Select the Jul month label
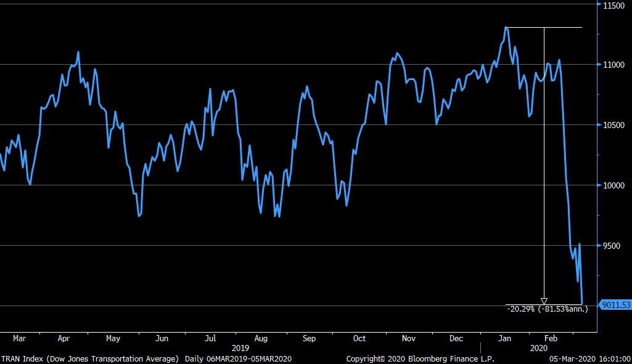Viewport: 632px width, 364px height. point(210,339)
